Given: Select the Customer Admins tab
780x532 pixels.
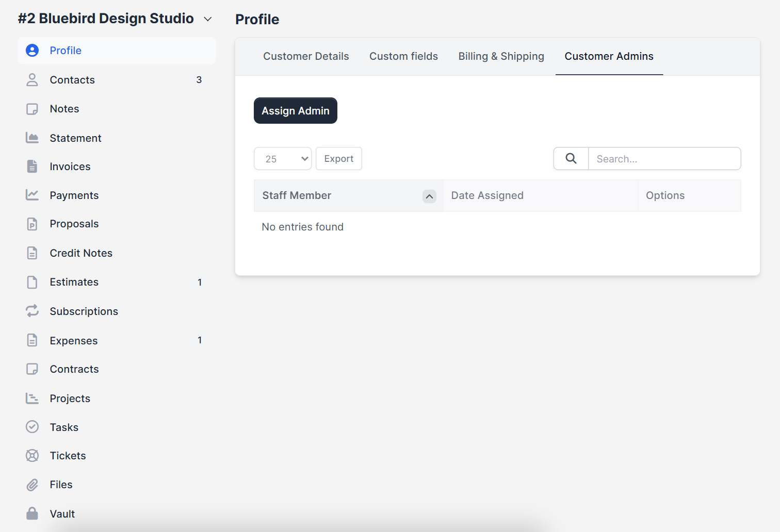Looking at the screenshot, I should (609, 56).
